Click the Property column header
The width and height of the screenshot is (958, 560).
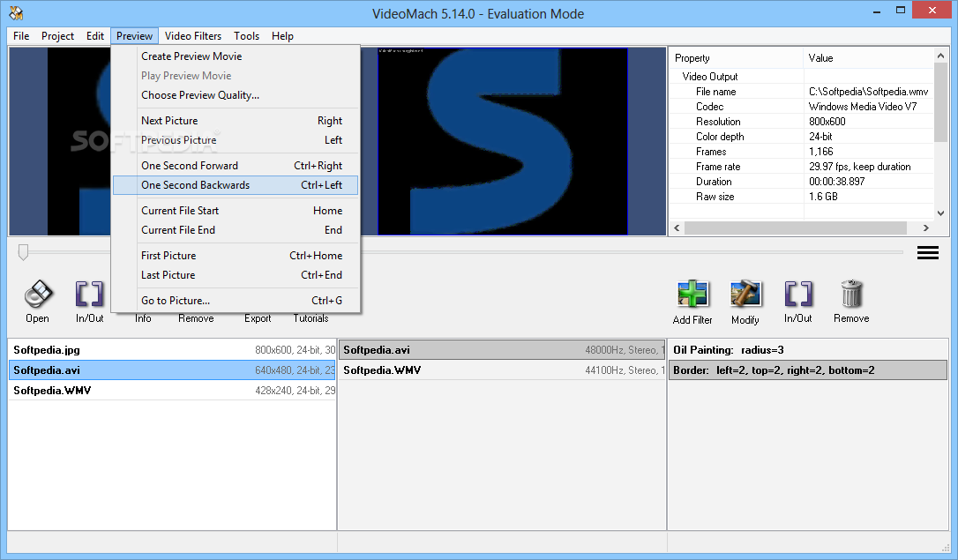click(737, 58)
